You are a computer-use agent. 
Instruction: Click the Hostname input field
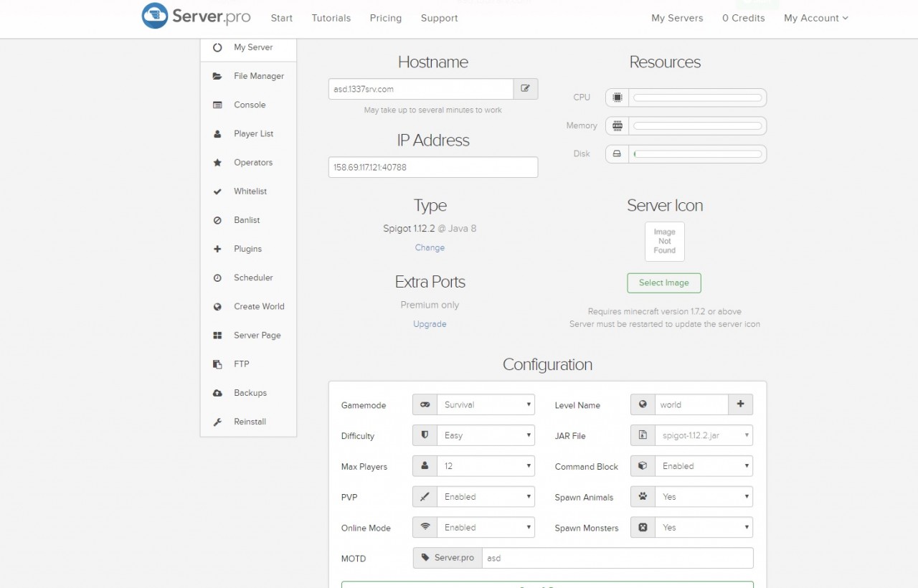point(421,89)
